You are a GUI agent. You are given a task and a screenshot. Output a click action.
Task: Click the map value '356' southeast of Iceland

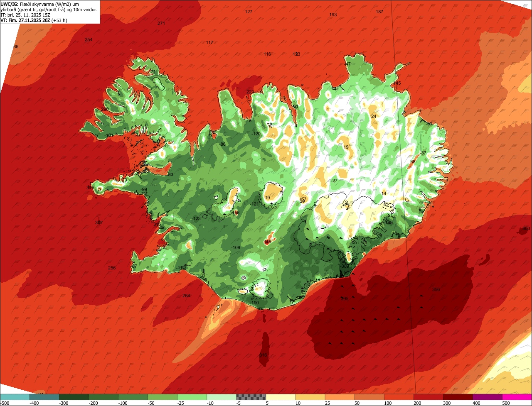(436, 289)
